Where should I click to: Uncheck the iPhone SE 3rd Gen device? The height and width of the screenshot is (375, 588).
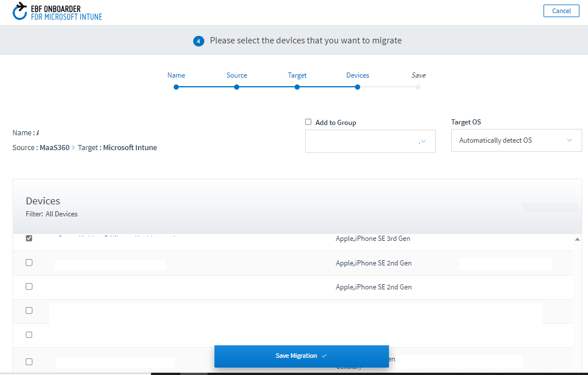[29, 238]
